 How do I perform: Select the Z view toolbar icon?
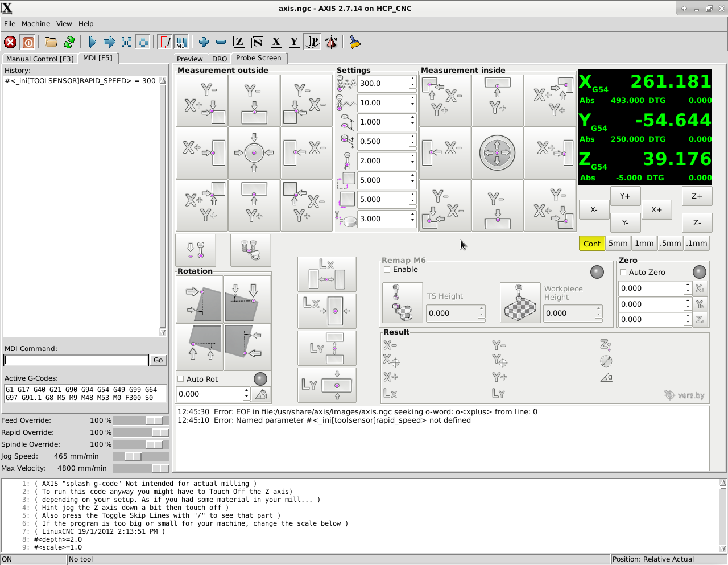pos(239,42)
